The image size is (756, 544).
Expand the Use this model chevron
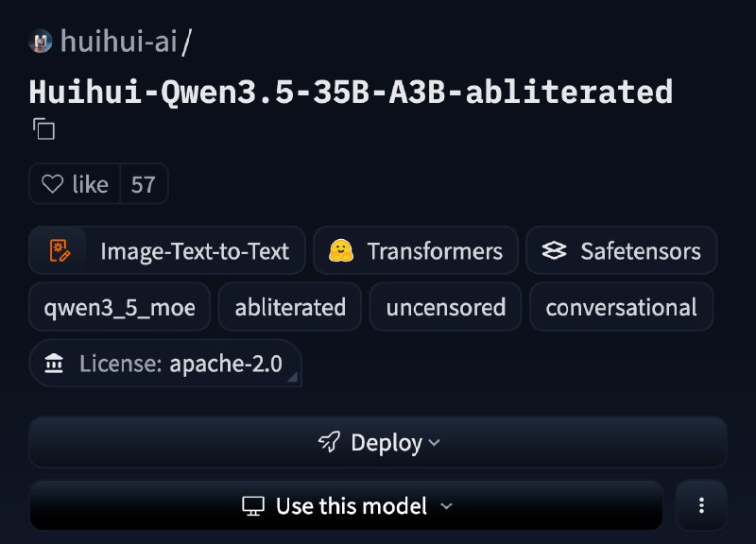(447, 506)
